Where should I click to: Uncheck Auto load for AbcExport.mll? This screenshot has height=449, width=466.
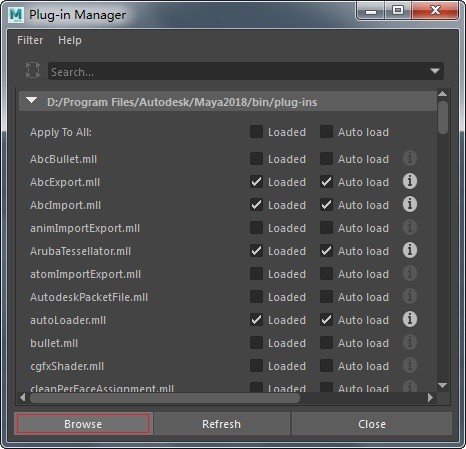[326, 182]
